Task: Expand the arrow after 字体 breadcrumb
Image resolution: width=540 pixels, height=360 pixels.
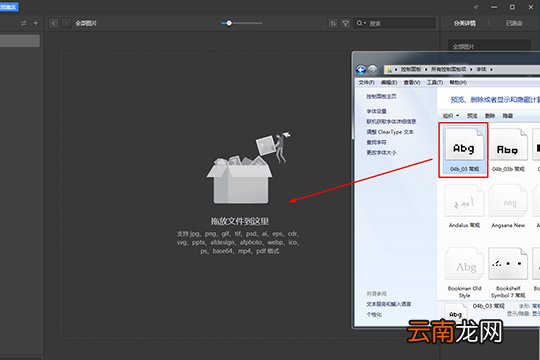Action: tap(491, 70)
